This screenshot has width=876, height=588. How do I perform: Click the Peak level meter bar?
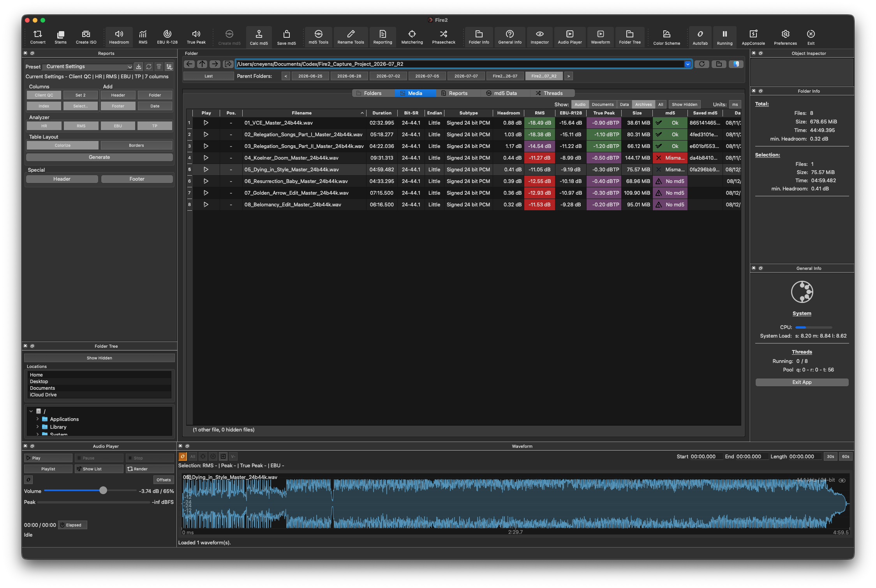click(93, 502)
